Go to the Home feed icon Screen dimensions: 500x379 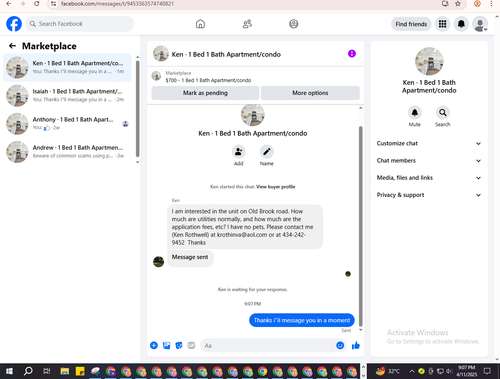coord(200,24)
